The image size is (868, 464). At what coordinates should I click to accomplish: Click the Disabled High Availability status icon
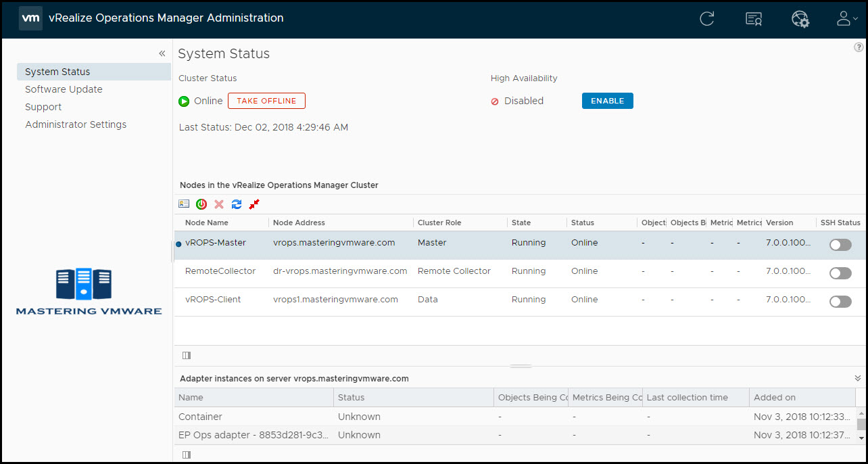[x=495, y=101]
